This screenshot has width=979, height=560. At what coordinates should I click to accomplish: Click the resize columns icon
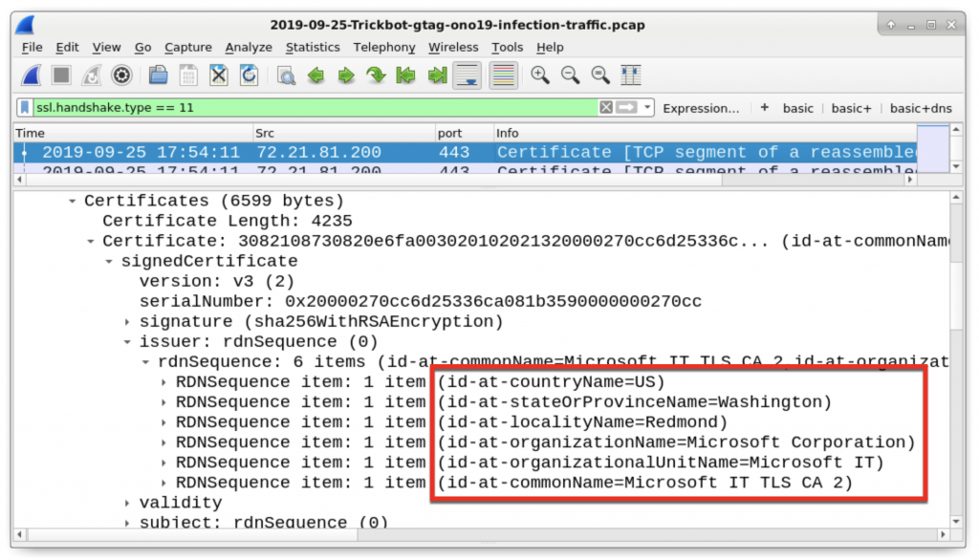pyautogui.click(x=631, y=75)
